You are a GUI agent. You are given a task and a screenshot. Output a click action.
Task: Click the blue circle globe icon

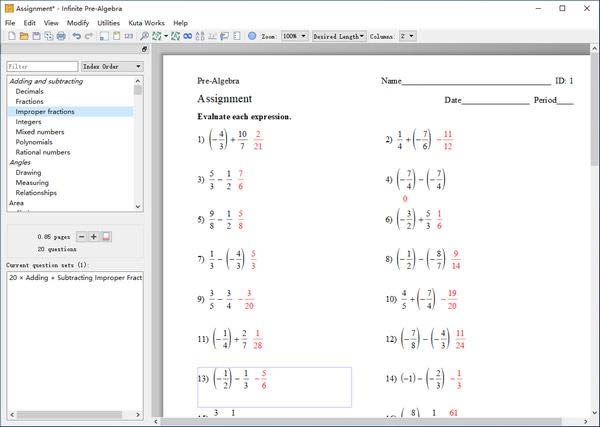click(x=252, y=36)
